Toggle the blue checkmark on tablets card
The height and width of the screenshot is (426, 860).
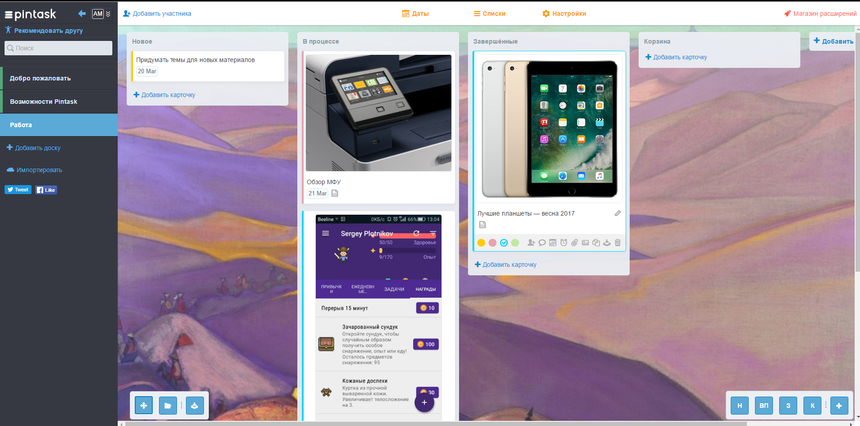pyautogui.click(x=505, y=243)
